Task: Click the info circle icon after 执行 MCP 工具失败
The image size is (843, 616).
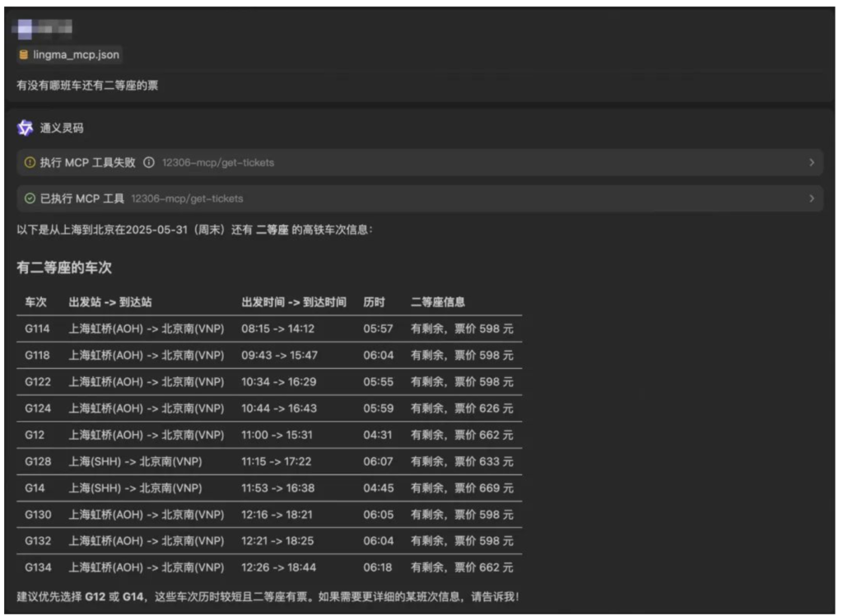Action: coord(149,163)
